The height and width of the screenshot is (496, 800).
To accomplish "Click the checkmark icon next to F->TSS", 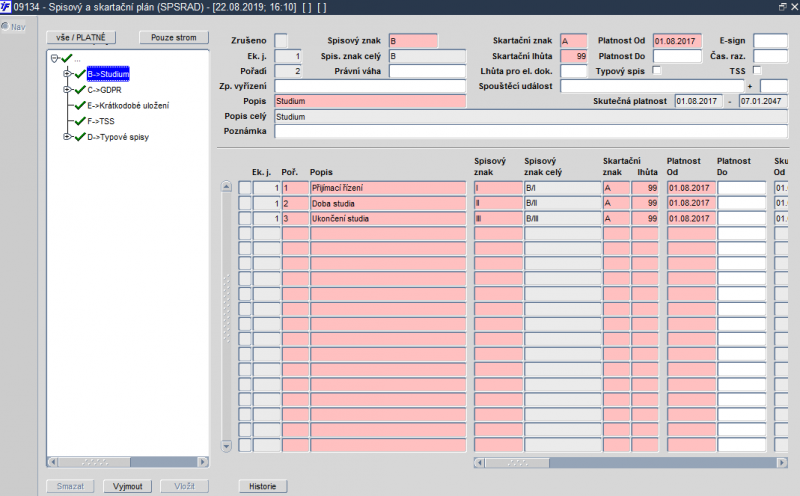I will [x=80, y=121].
